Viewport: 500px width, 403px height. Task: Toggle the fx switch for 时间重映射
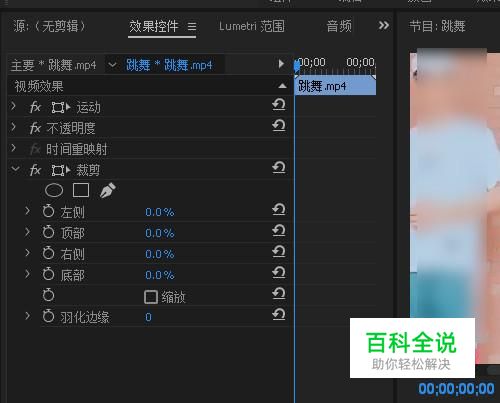pyautogui.click(x=35, y=149)
